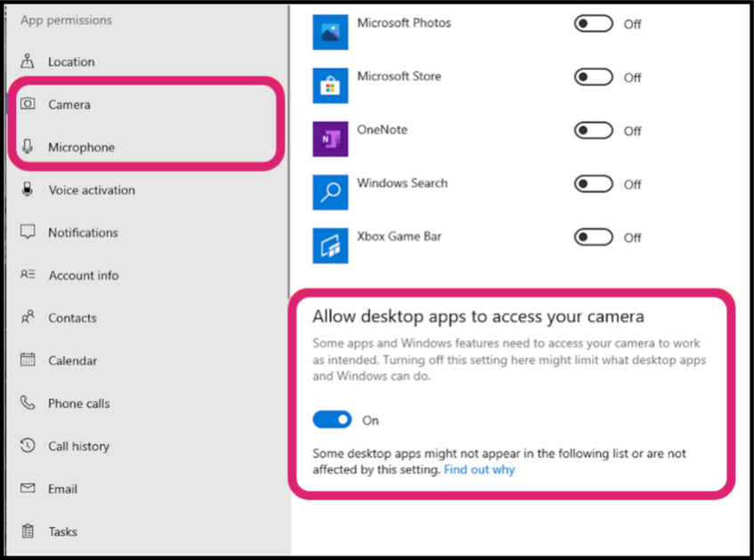Click the OneNote purple app icon
This screenshot has width=754, height=560.
[x=330, y=139]
